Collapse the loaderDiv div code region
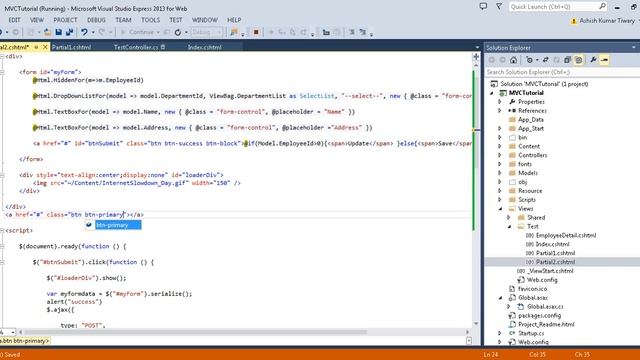This screenshot has height=360, width=640. click(2, 175)
